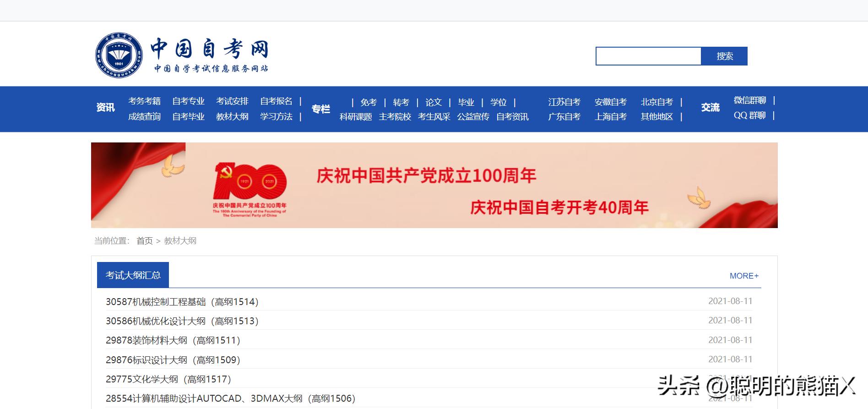
Task: Go to 其他地区 region page
Action: 657,116
